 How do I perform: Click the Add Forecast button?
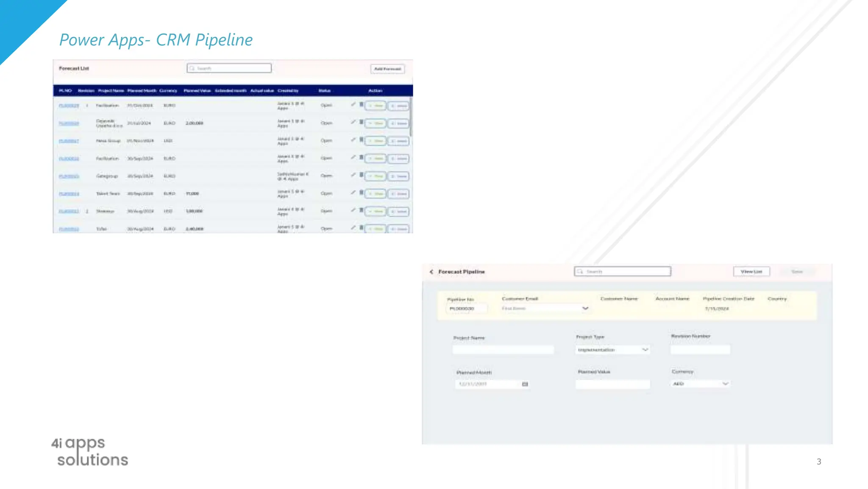[387, 69]
